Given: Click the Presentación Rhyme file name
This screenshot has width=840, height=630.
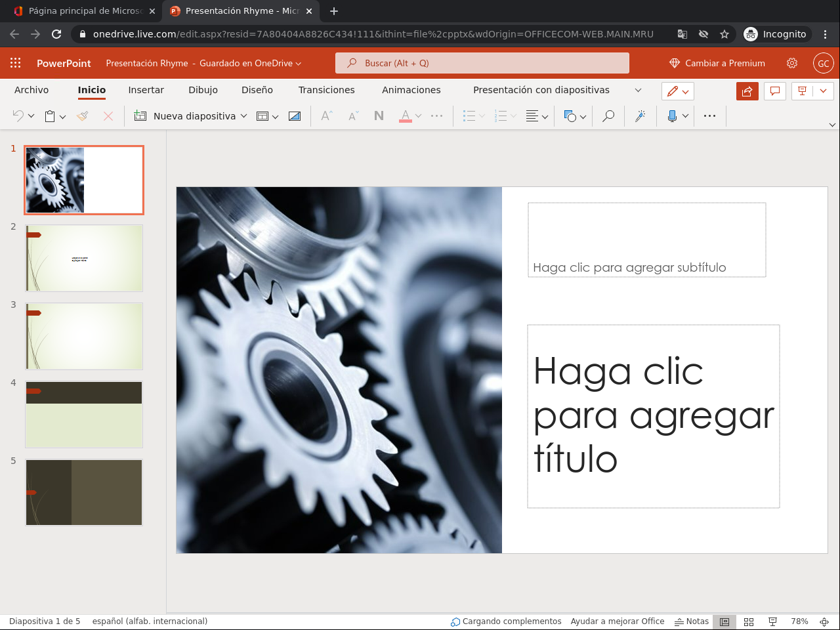Looking at the screenshot, I should (147, 63).
